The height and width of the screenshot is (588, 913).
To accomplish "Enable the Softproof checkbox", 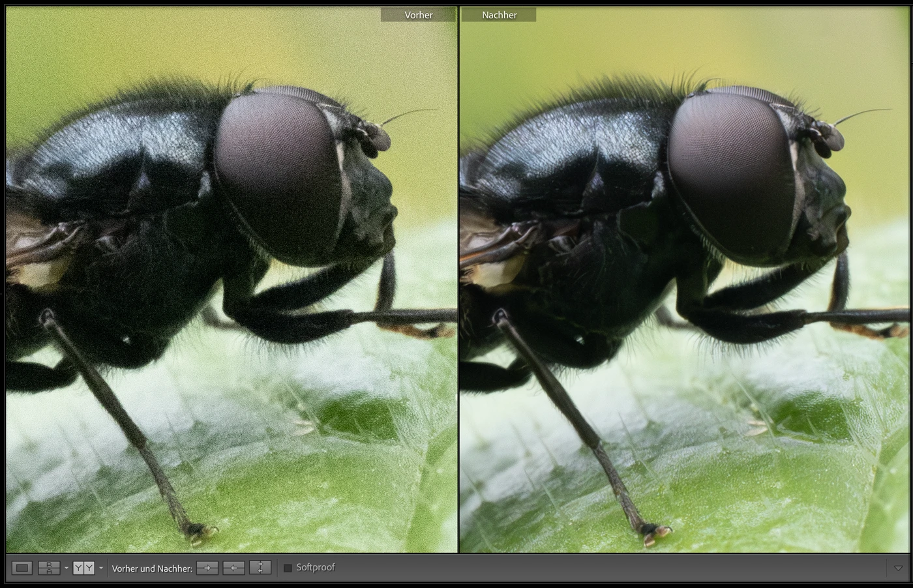I will (288, 568).
